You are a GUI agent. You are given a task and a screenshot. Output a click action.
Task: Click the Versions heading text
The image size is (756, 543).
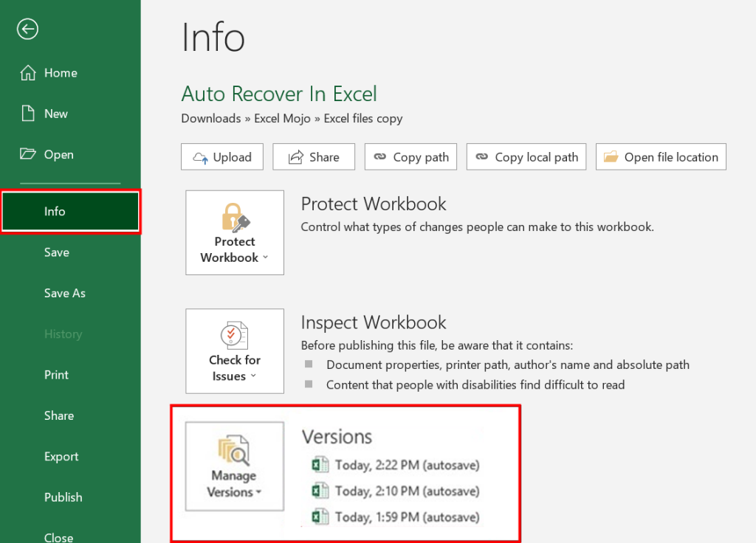[x=337, y=437]
